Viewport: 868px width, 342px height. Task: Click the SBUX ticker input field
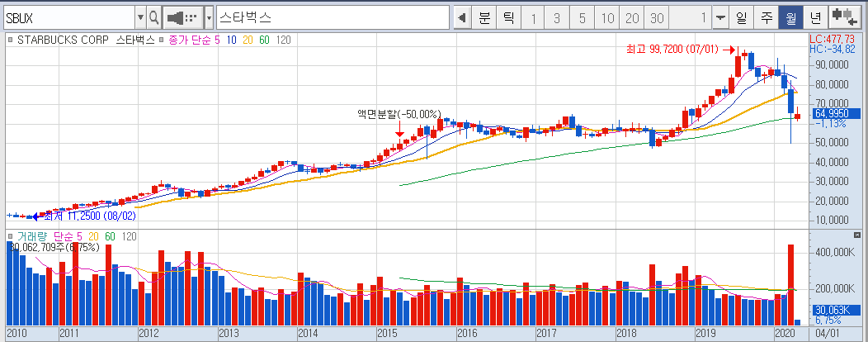tap(68, 17)
